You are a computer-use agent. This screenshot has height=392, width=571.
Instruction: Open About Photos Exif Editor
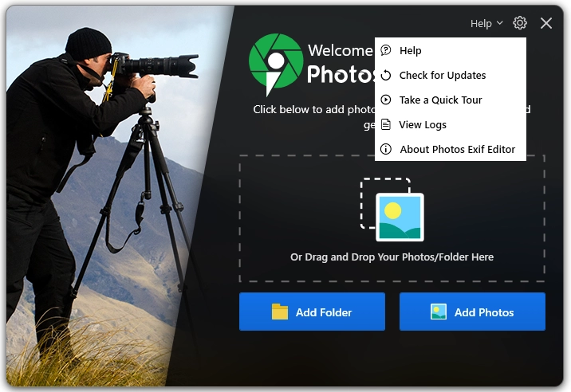click(458, 150)
